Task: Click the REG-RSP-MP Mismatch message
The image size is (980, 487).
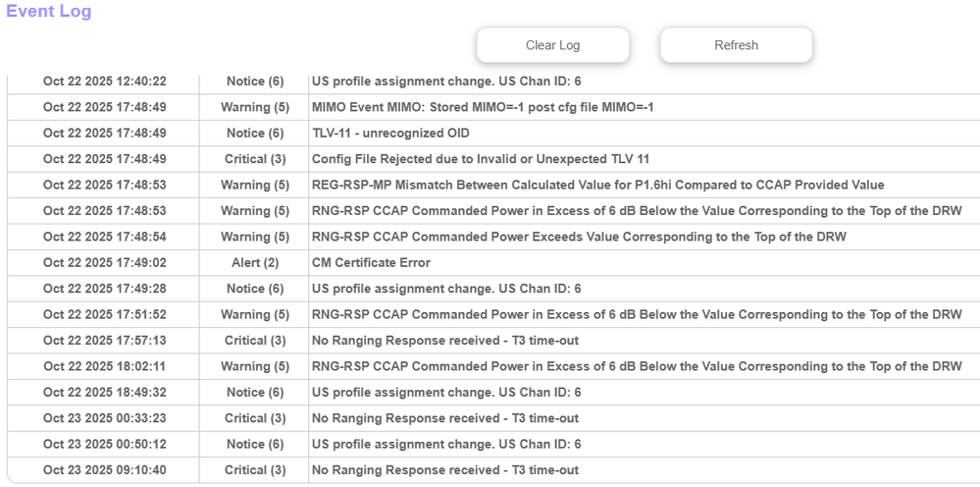Action: point(597,186)
